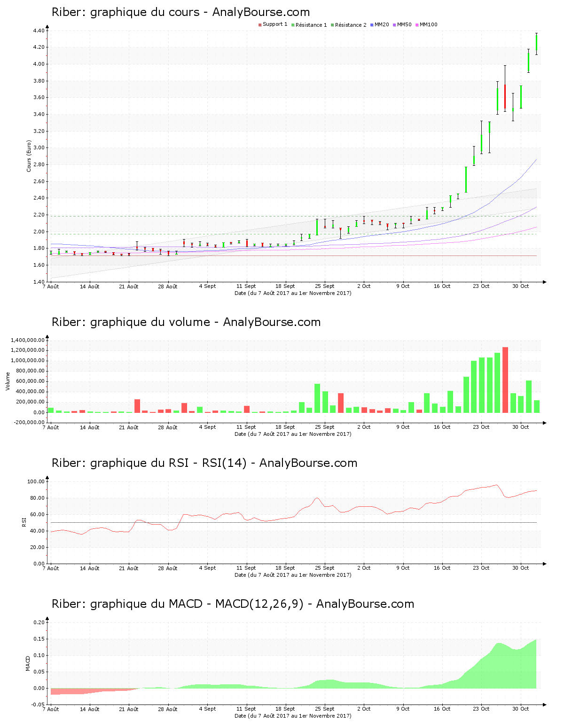Select the 'Résistance 1' legend label
The image size is (564, 728).
coord(311,25)
